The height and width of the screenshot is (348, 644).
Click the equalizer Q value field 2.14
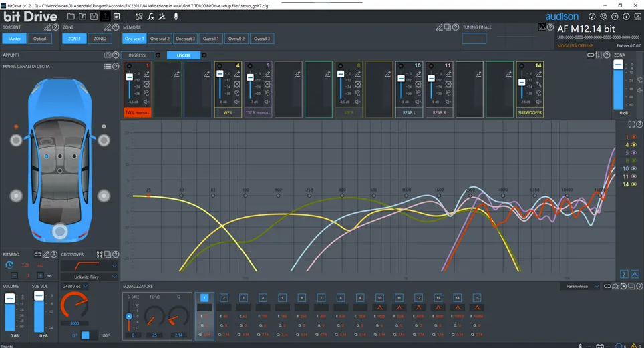pyautogui.click(x=179, y=335)
